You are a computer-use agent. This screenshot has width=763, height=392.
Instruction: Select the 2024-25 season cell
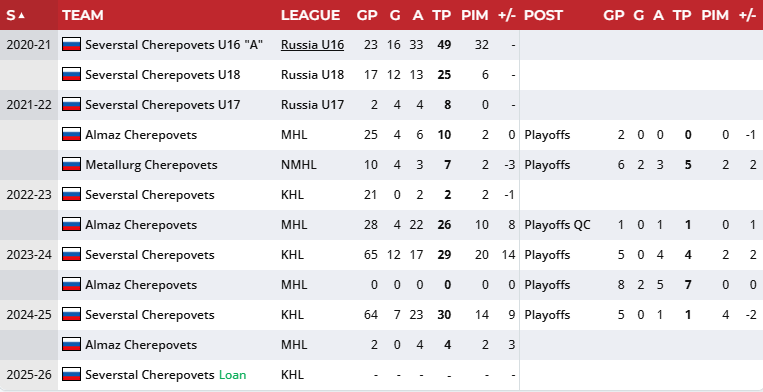point(29,315)
